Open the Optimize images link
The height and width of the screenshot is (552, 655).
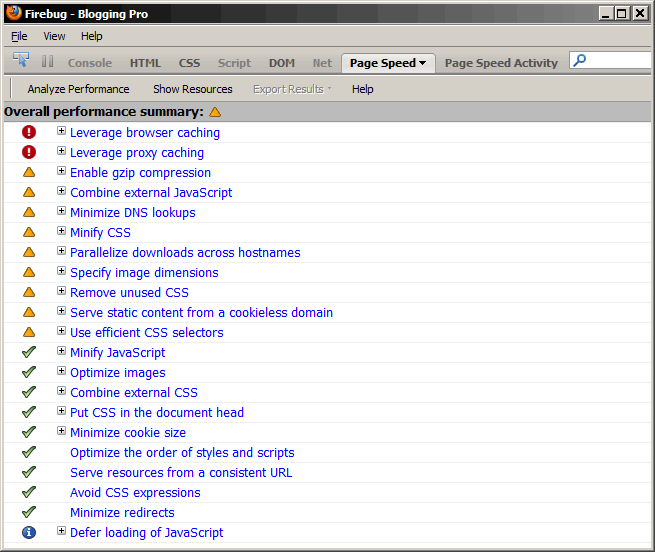pyautogui.click(x=118, y=373)
